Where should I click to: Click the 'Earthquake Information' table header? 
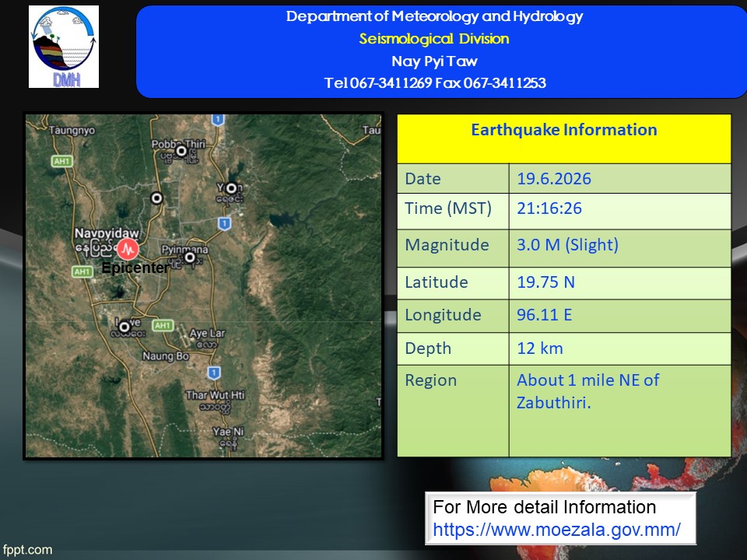coord(564,130)
